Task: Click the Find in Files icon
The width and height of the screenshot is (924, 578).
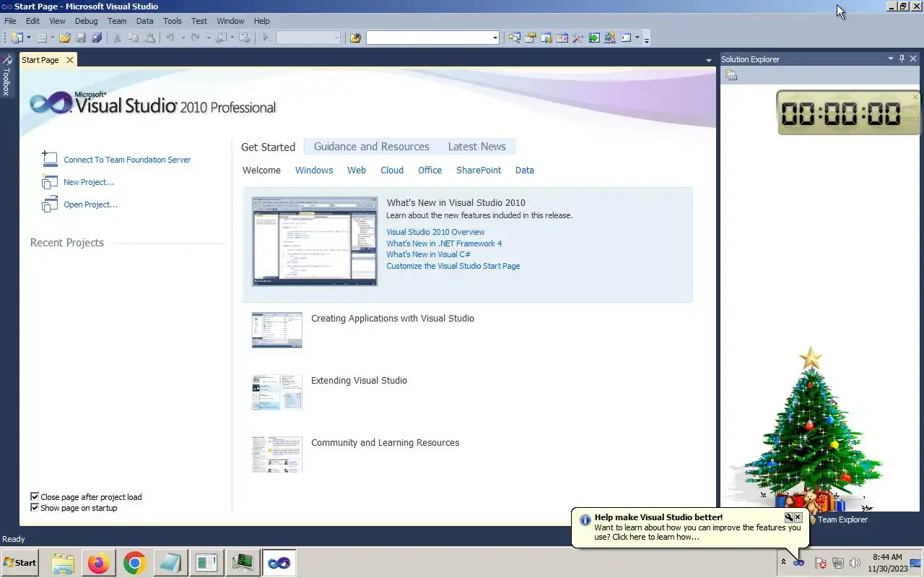Action: tap(355, 38)
